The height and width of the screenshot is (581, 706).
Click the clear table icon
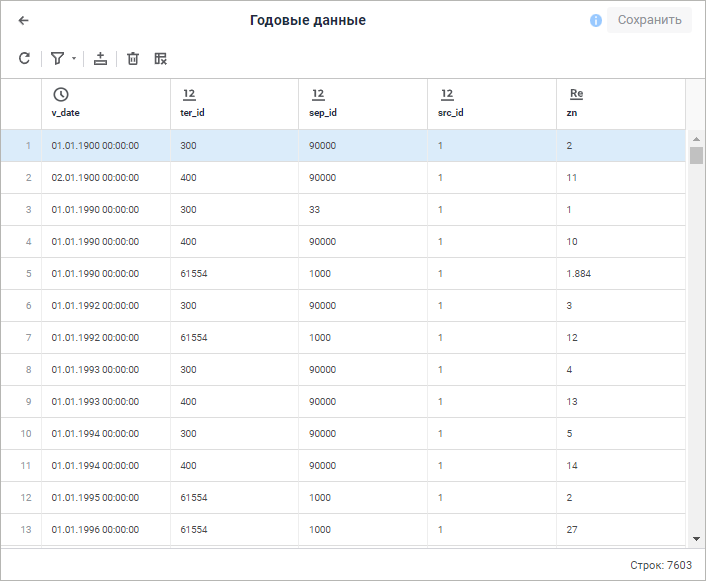pyautogui.click(x=160, y=59)
